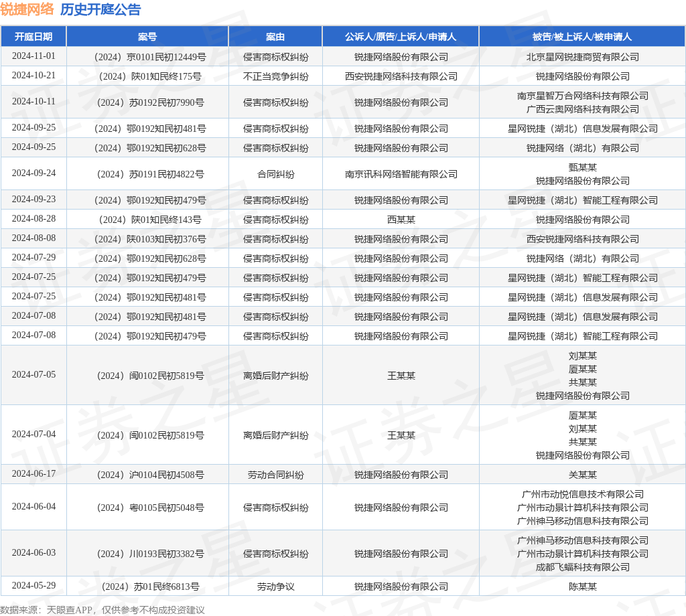Click the 历史开庭公告 heading

tap(100, 9)
